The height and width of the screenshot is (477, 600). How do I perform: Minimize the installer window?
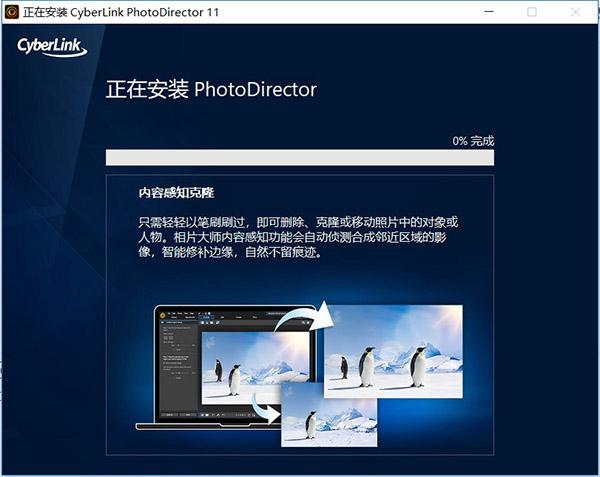pyautogui.click(x=489, y=12)
